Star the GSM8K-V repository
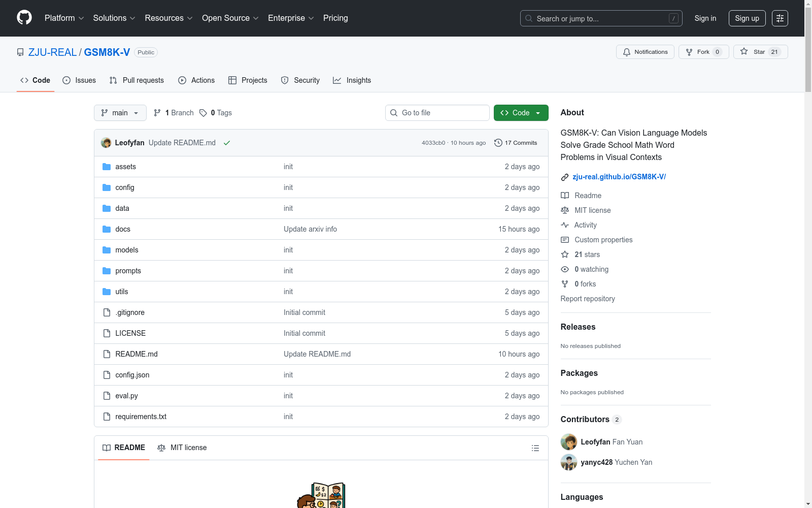Image resolution: width=812 pixels, height=508 pixels. (761, 52)
